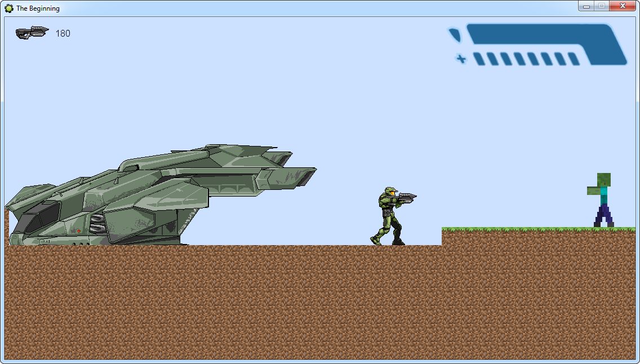Click the window title 'The Beginning'
Image resolution: width=640 pixels, height=364 pixels.
38,8
